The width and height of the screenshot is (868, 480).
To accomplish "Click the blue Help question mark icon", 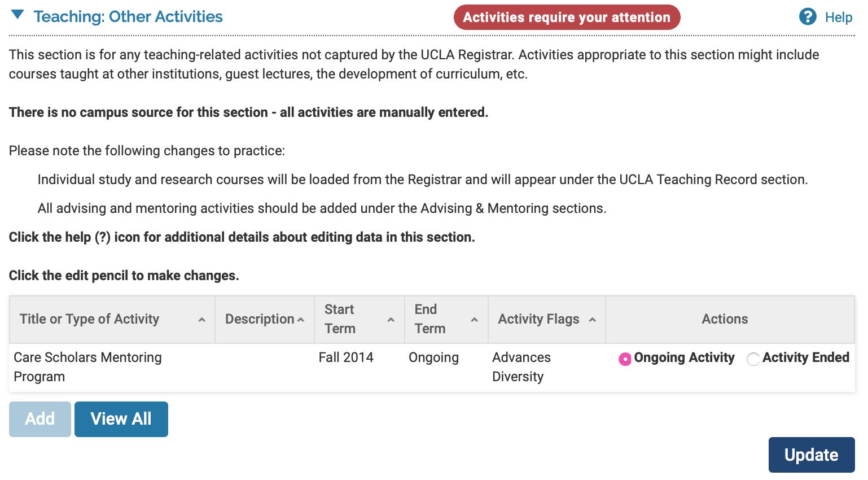I will 808,17.
